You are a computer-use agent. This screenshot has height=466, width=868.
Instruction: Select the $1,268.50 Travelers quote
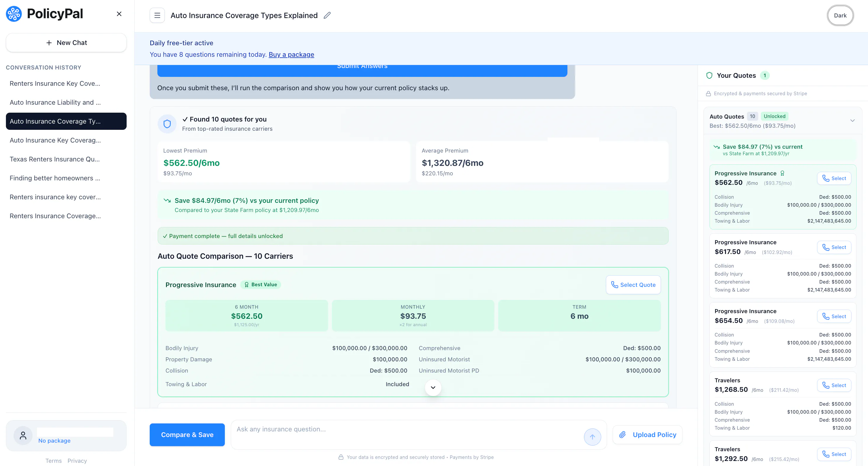[834, 386]
